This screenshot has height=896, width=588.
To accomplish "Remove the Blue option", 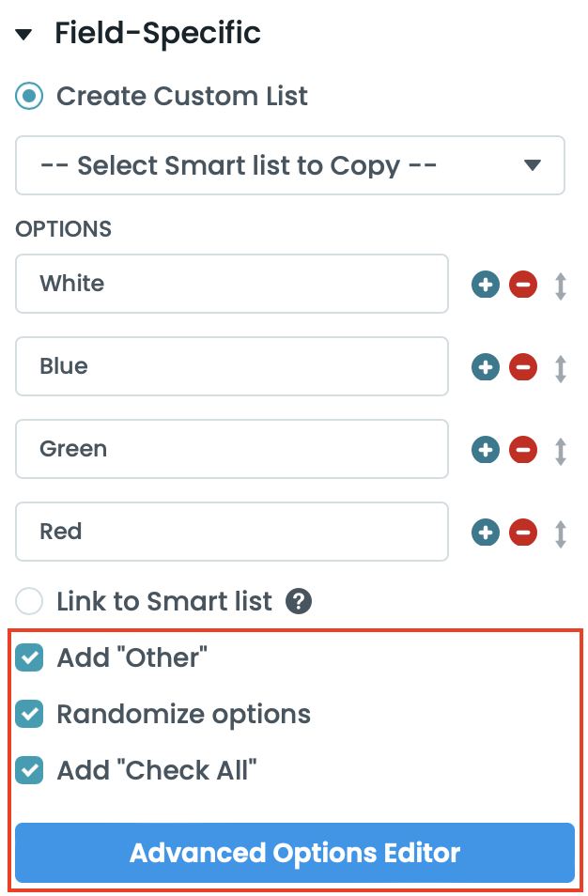I will (523, 366).
